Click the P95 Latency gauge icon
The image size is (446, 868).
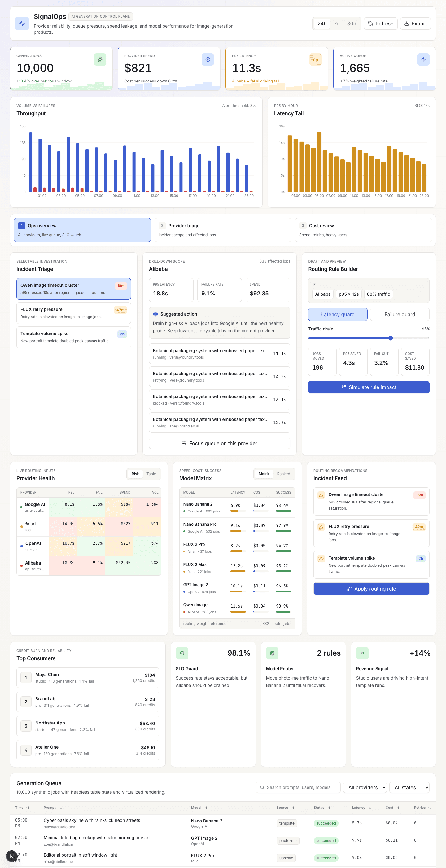coord(315,60)
